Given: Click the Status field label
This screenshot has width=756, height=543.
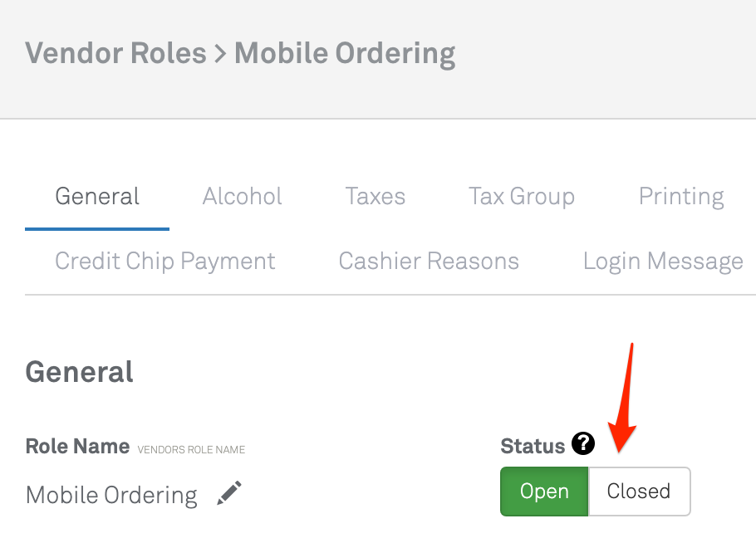Looking at the screenshot, I should [533, 447].
